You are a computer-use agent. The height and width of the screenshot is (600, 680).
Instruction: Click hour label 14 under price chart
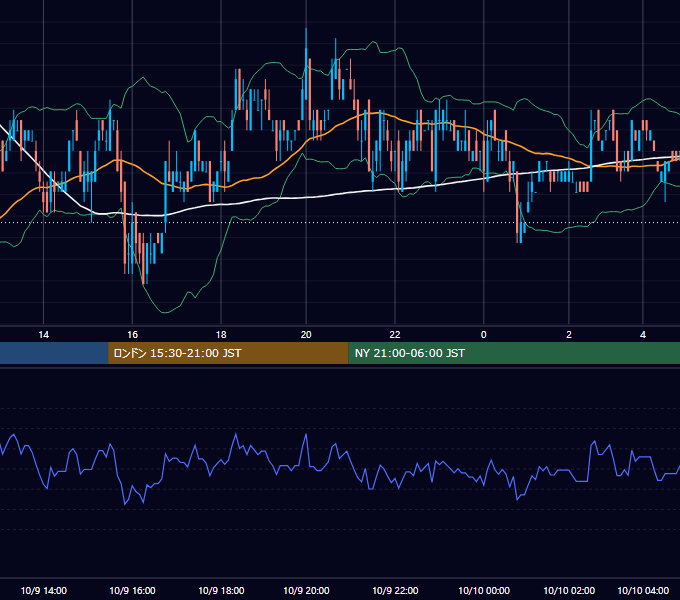[43, 335]
